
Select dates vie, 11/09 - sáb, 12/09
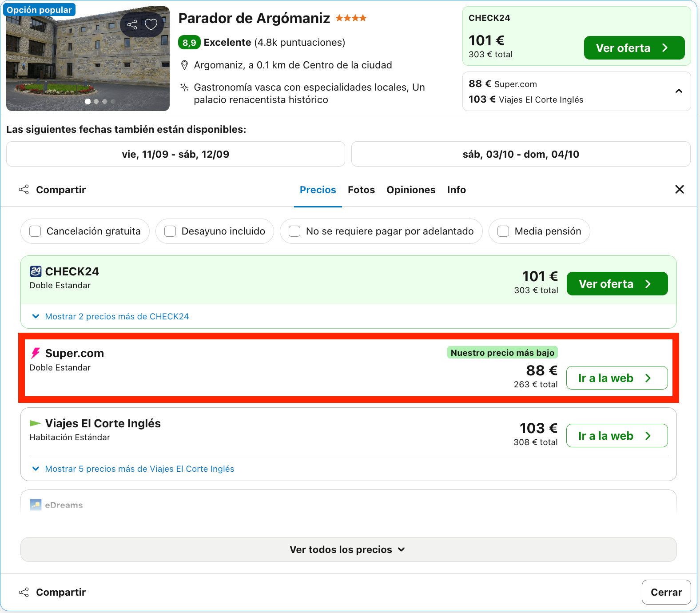[175, 154]
